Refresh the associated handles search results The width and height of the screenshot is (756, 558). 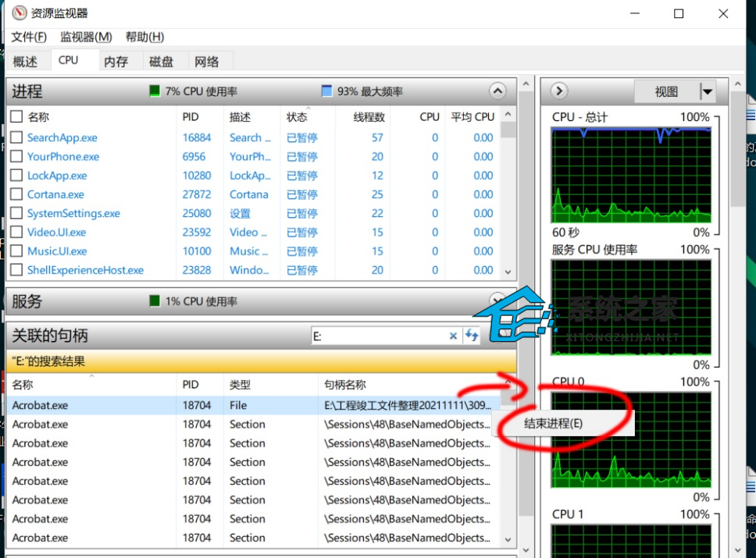[472, 336]
